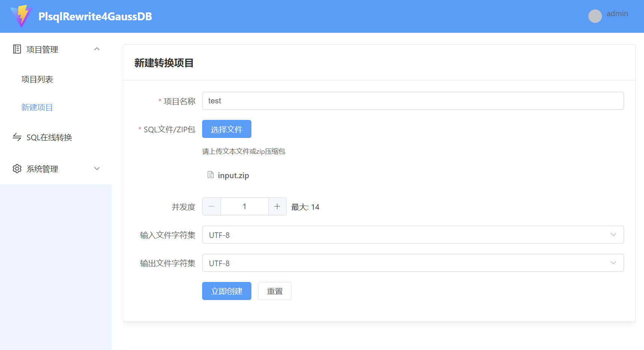This screenshot has height=350, width=644.
Task: Click the 并发度 number field
Action: [x=244, y=206]
